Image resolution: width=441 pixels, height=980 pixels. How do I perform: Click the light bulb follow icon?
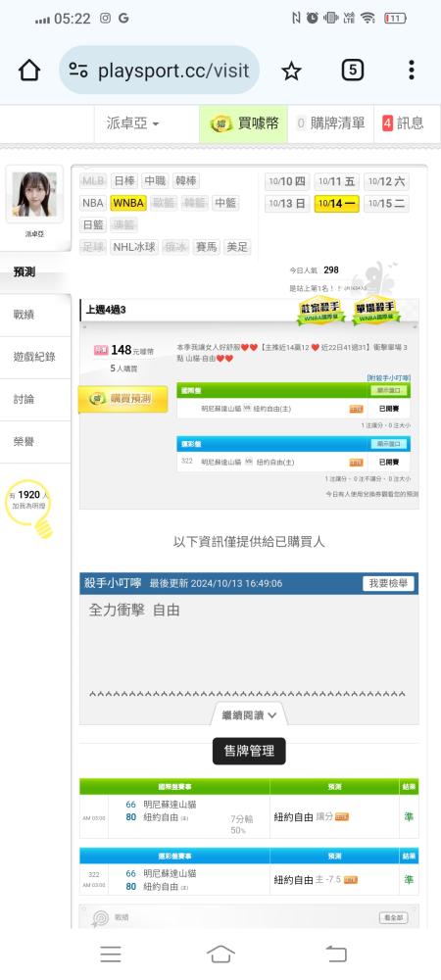(30, 505)
